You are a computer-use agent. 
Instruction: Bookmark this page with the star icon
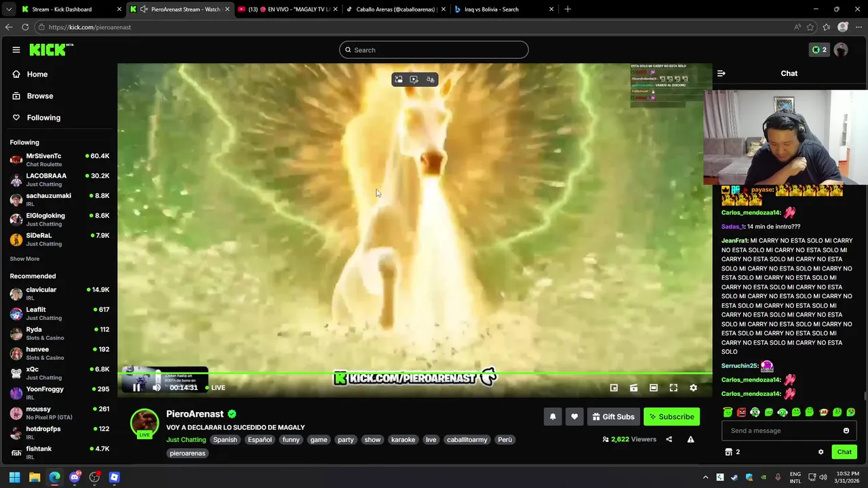(810, 27)
